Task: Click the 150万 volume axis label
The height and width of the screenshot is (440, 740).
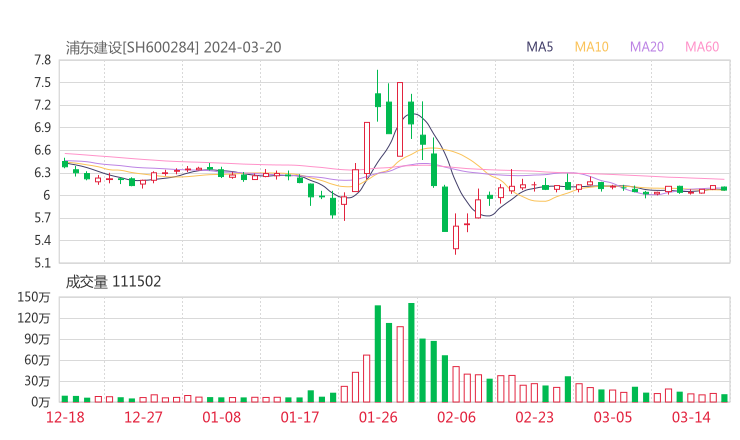Action: pos(33,297)
